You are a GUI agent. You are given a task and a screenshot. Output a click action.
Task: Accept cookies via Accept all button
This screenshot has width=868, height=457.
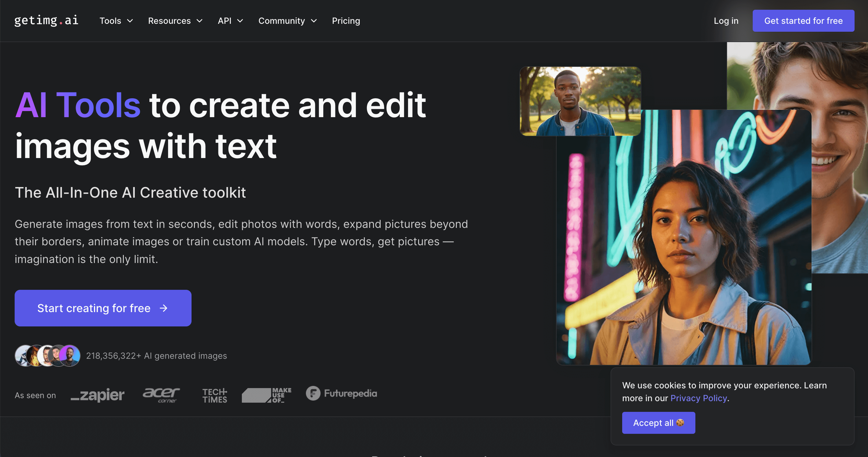point(658,422)
